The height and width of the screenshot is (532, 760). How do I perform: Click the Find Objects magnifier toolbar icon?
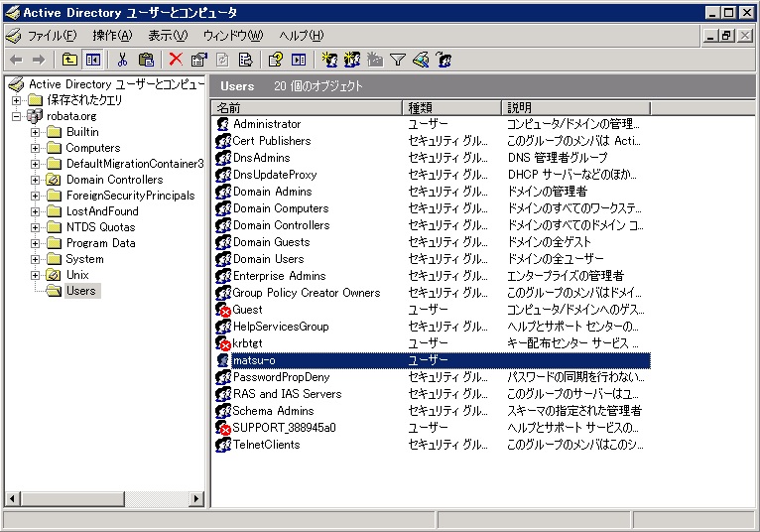coord(421,61)
